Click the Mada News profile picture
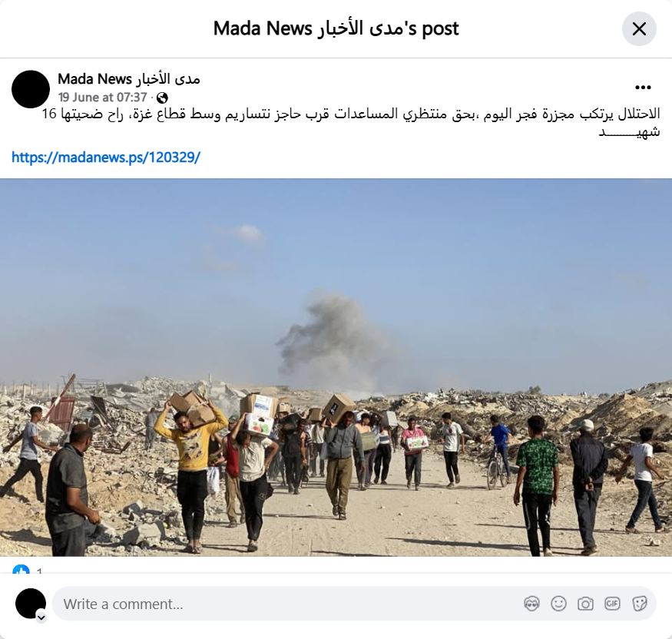The height and width of the screenshot is (639, 672). [31, 89]
